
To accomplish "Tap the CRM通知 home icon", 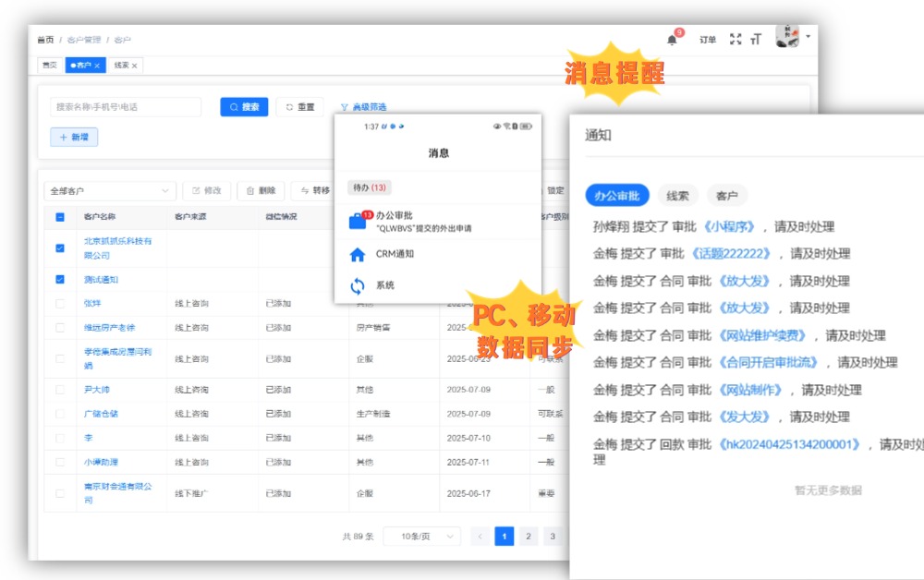I will 358,255.
